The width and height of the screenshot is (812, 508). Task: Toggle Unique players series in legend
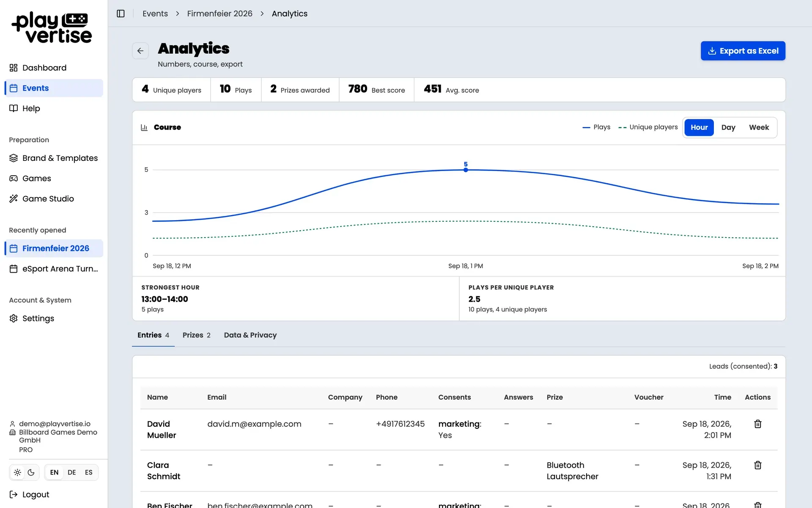[x=648, y=127]
